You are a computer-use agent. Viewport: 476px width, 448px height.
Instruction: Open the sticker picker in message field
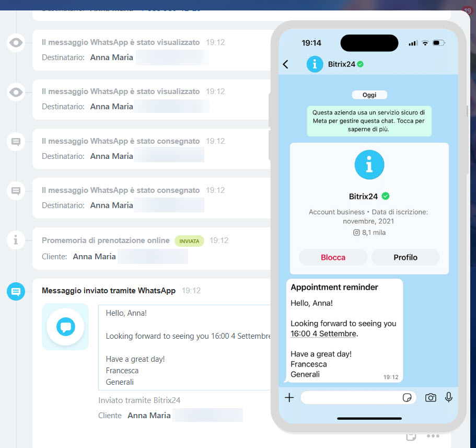407,398
